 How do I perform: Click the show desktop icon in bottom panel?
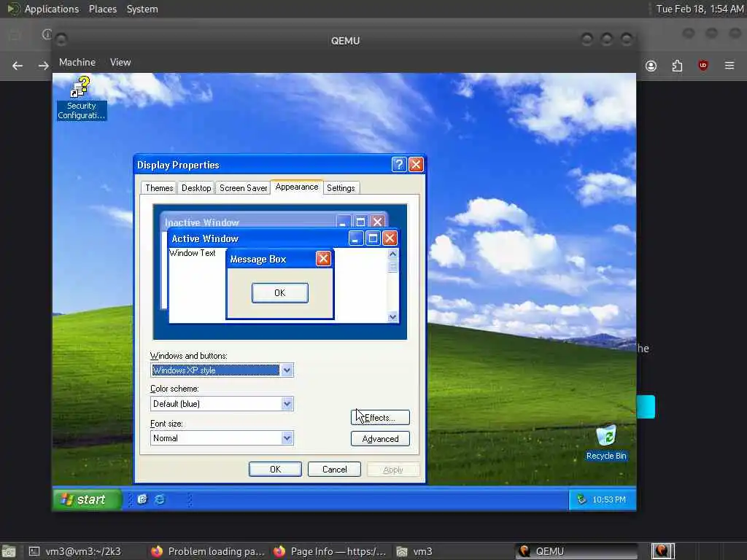tap(9, 551)
